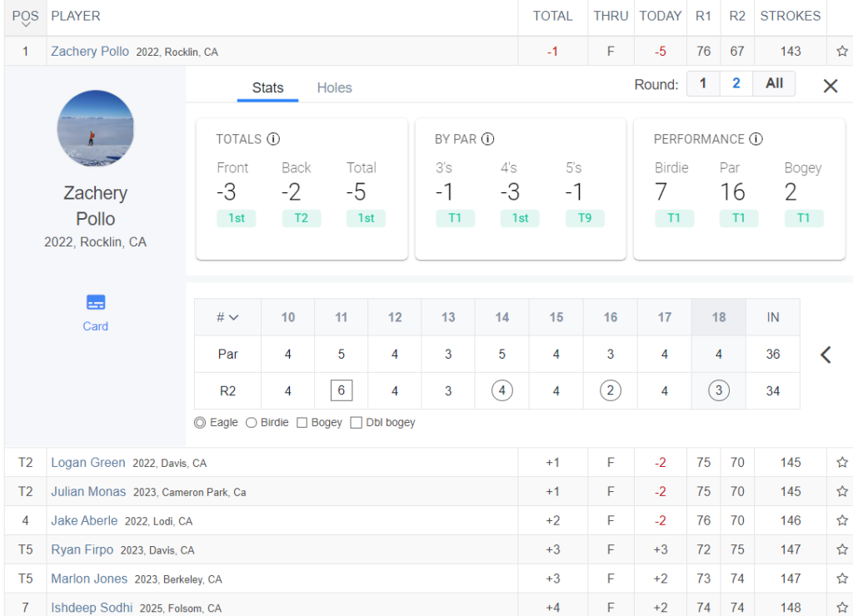Click the IN total 34

772,391
